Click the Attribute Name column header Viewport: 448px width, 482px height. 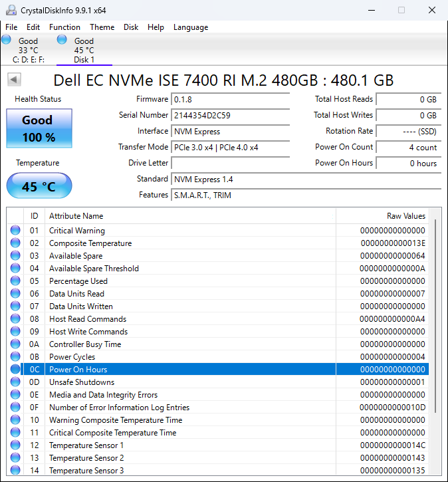pyautogui.click(x=190, y=216)
